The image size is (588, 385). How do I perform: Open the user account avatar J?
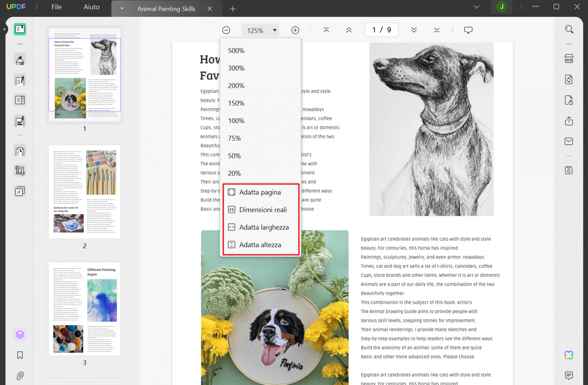click(501, 7)
